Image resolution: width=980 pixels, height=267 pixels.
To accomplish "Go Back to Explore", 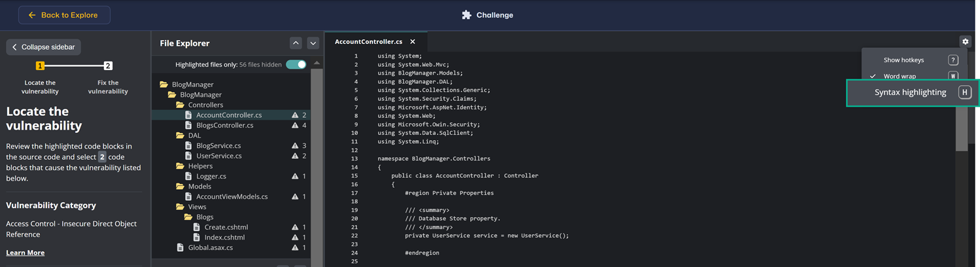I will [64, 15].
